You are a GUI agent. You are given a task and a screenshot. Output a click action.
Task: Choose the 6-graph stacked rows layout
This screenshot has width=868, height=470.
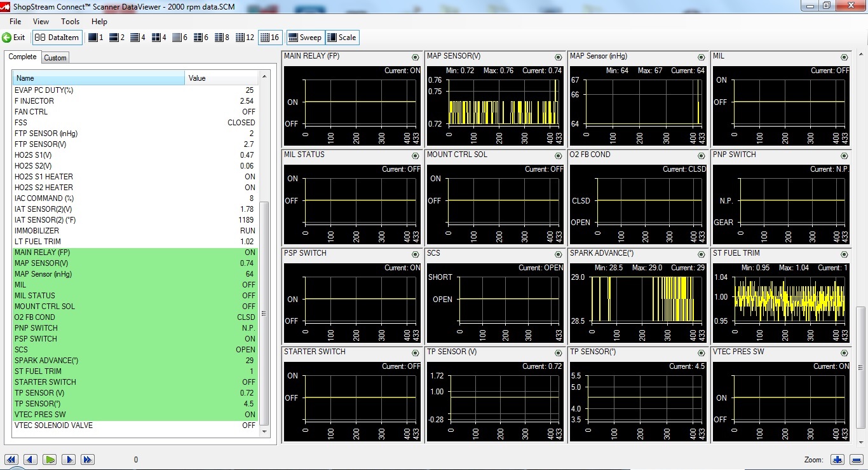pos(180,38)
